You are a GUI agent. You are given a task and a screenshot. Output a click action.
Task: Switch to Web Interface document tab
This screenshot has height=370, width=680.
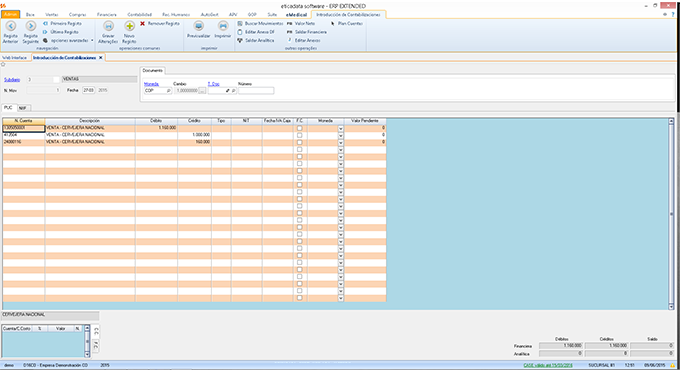coord(14,58)
